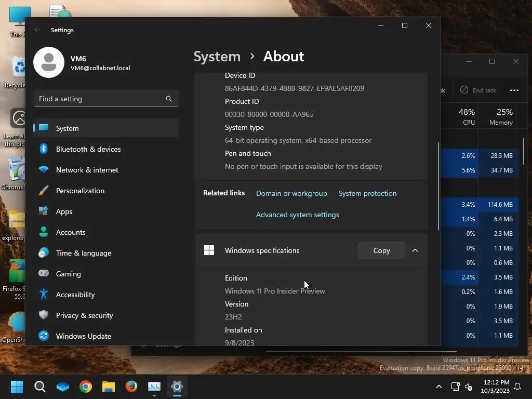Click the Time & language clock icon
Viewport: 532px width, 399px height.
click(x=44, y=253)
